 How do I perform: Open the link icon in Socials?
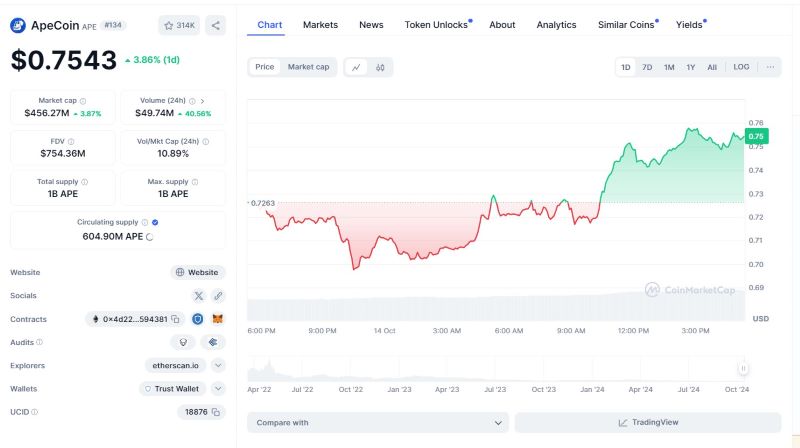pyautogui.click(x=218, y=296)
